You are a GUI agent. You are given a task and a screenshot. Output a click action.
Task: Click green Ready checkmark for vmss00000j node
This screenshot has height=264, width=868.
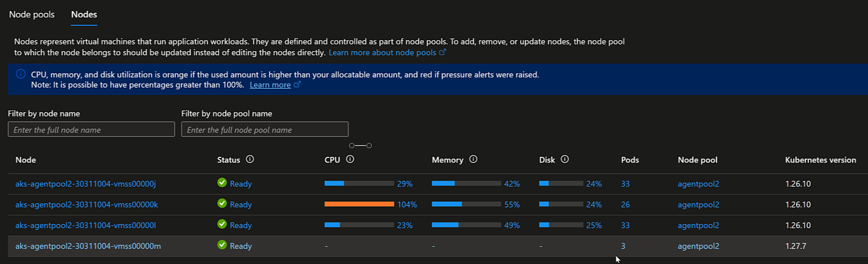pyautogui.click(x=222, y=183)
